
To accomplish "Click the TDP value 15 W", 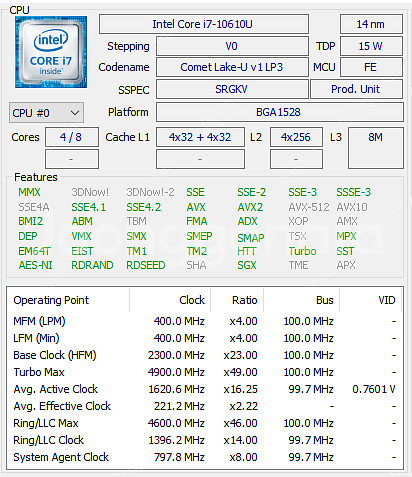I will pos(371,46).
